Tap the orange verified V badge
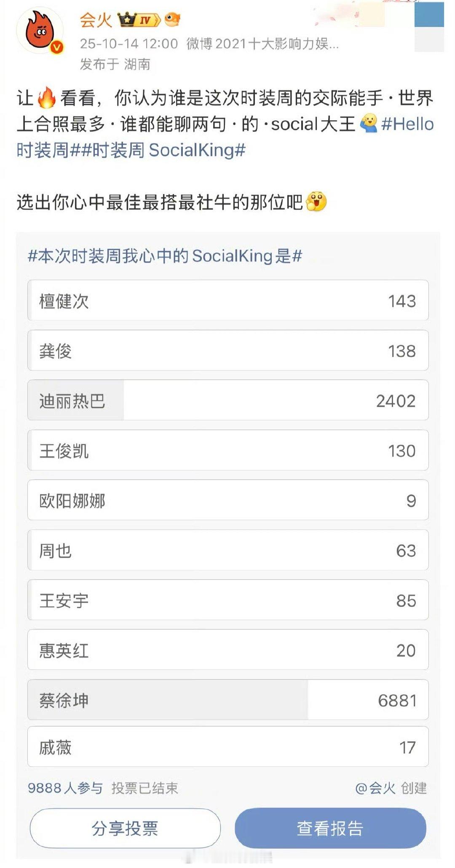 click(x=56, y=48)
